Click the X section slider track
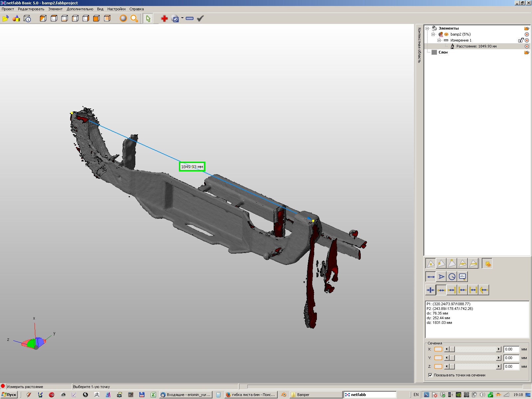This screenshot has width=532, height=399. [475, 349]
